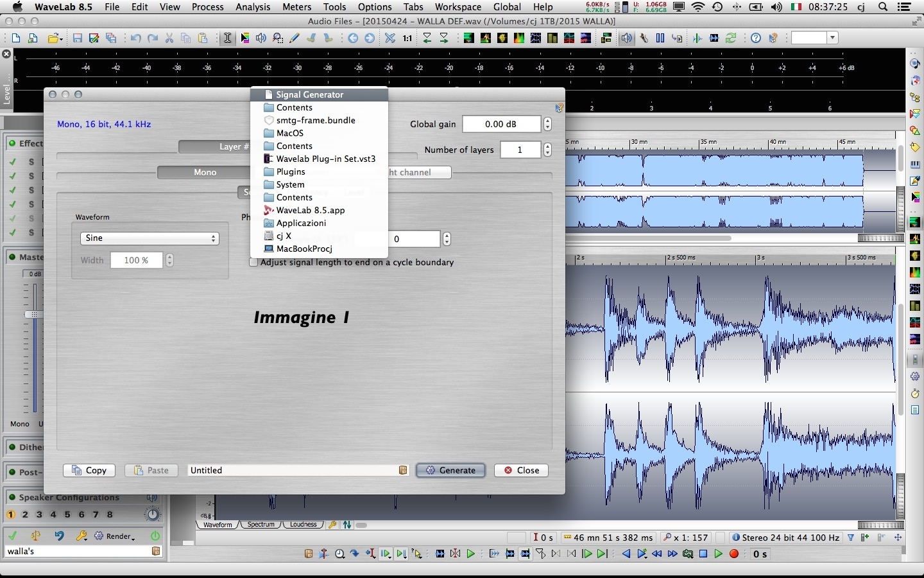Click the Undo arrow icon

point(135,39)
